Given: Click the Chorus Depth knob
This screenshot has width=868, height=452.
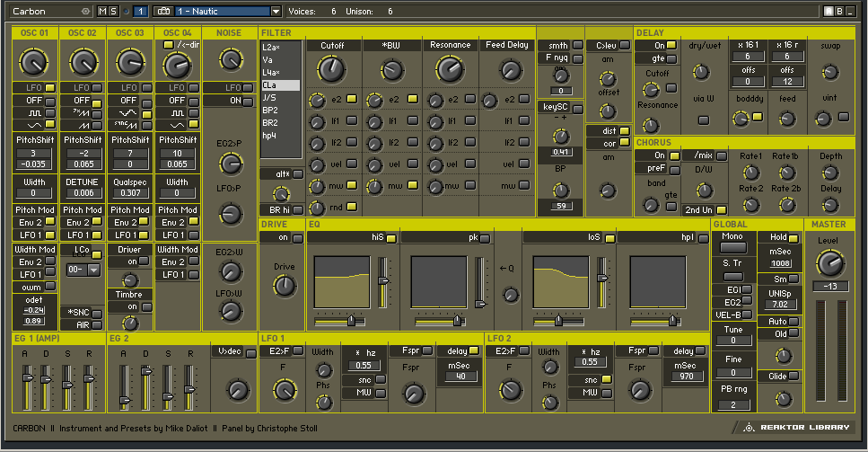Looking at the screenshot, I should pos(830,173).
